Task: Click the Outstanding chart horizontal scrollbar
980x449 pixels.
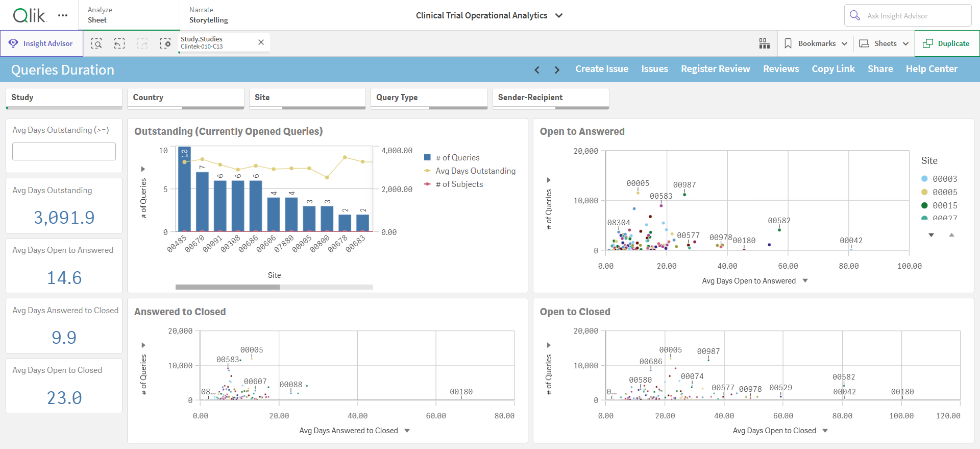Action: point(274,287)
